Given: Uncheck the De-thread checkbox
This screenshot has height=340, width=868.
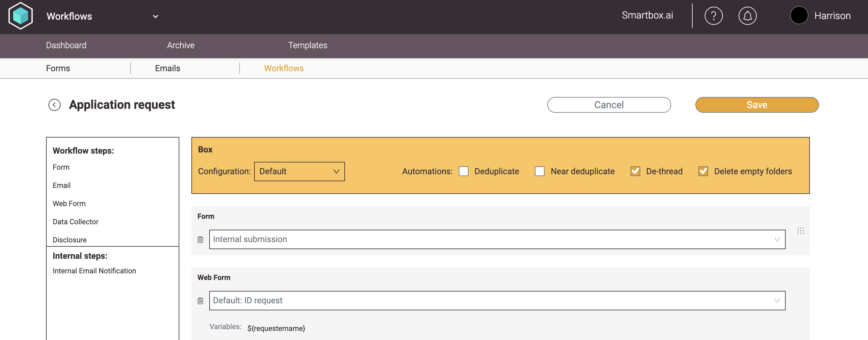Looking at the screenshot, I should click(x=635, y=171).
